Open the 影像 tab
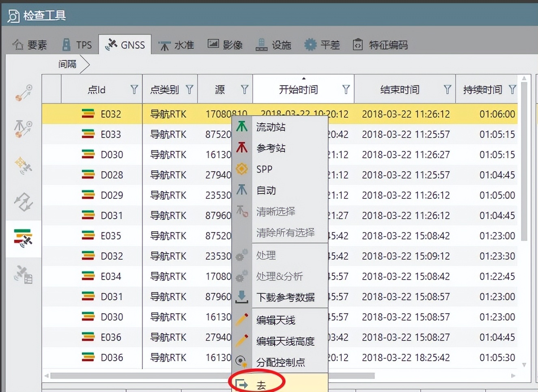Viewport: 538px width, 392px height. pos(225,45)
